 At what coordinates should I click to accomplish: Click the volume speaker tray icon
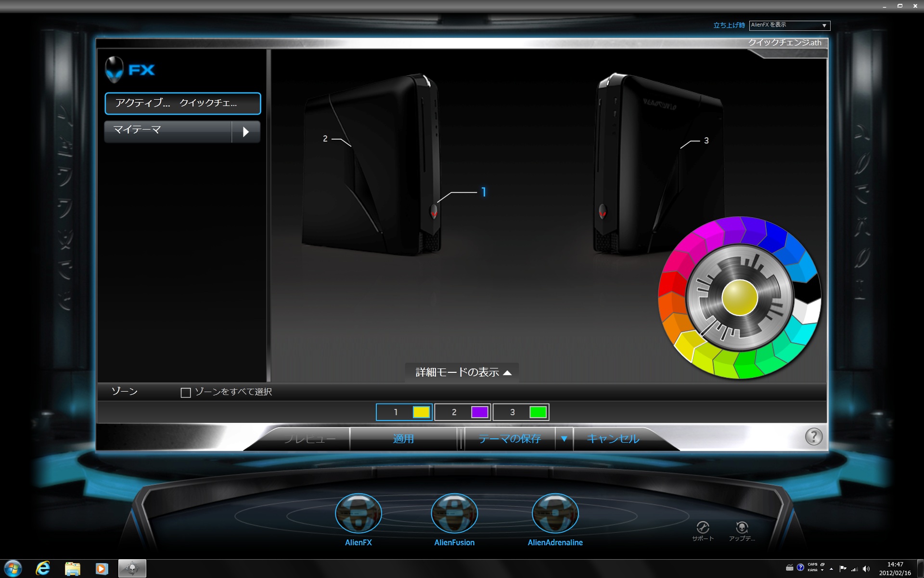(866, 569)
